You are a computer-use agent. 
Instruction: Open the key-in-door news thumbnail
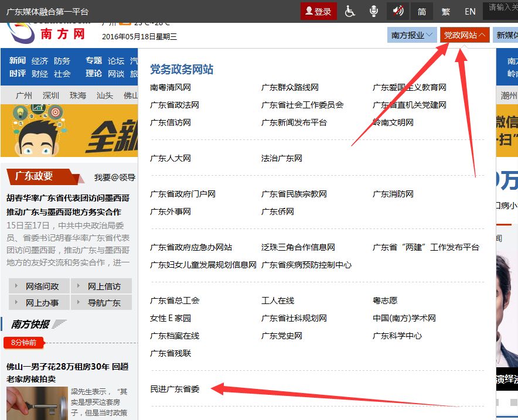[x=37, y=403]
